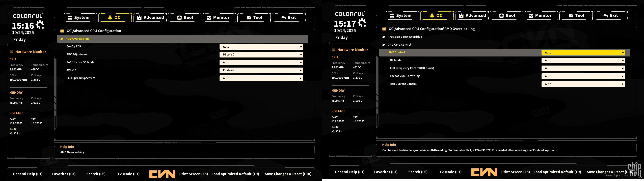644x181 pixels.
Task: Click the orange back icon before 'OC\Advanced CPU Configuration\AMD Overclocking'
Action: [x=384, y=29]
